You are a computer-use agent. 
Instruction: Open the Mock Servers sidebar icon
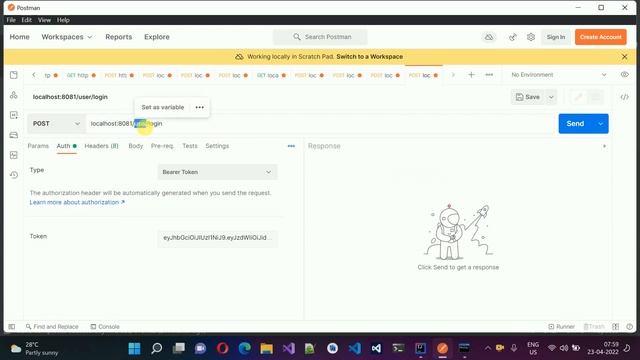(13, 135)
